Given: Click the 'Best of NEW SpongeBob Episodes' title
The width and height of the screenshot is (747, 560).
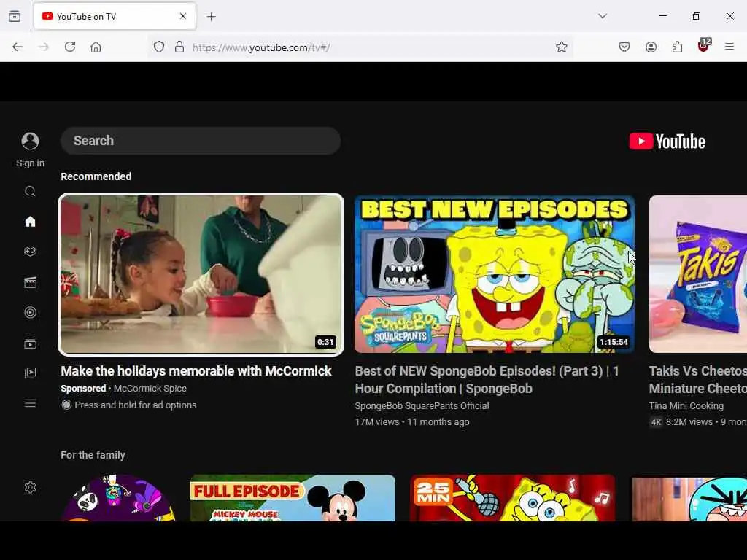Looking at the screenshot, I should (x=487, y=379).
